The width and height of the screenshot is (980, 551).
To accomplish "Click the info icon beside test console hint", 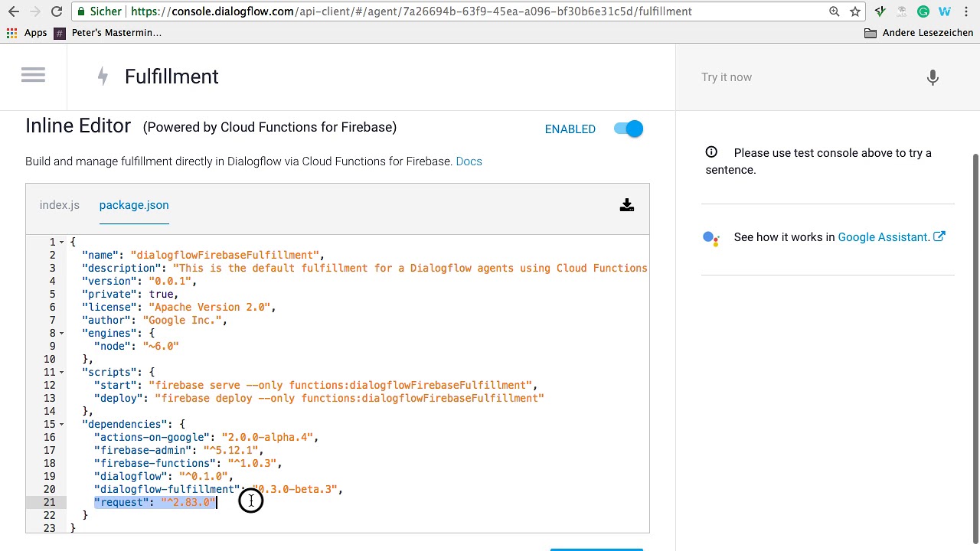I will 711,152.
